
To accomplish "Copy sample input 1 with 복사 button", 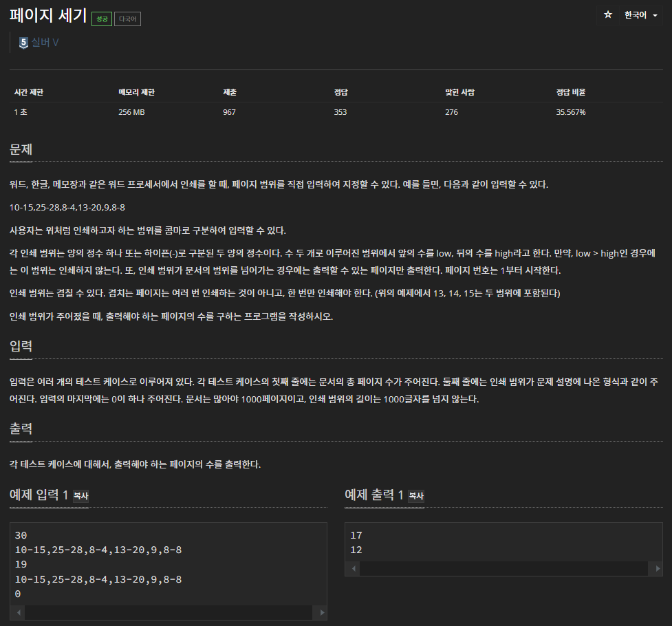I will pos(80,496).
